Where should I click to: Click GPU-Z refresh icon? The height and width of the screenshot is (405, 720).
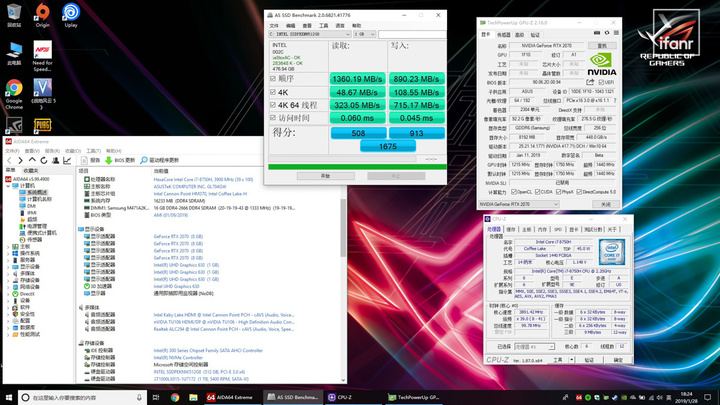[x=607, y=33]
